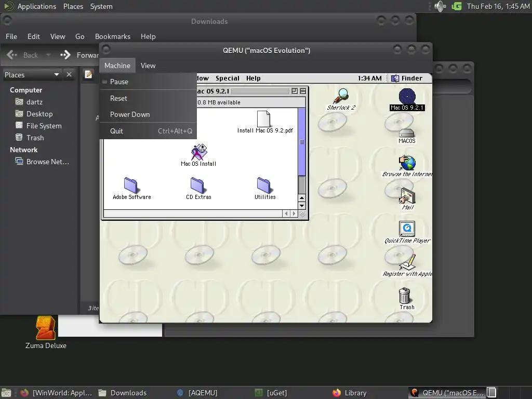532x399 pixels.
Task: Open the System menu in top panel
Action: 101,6
